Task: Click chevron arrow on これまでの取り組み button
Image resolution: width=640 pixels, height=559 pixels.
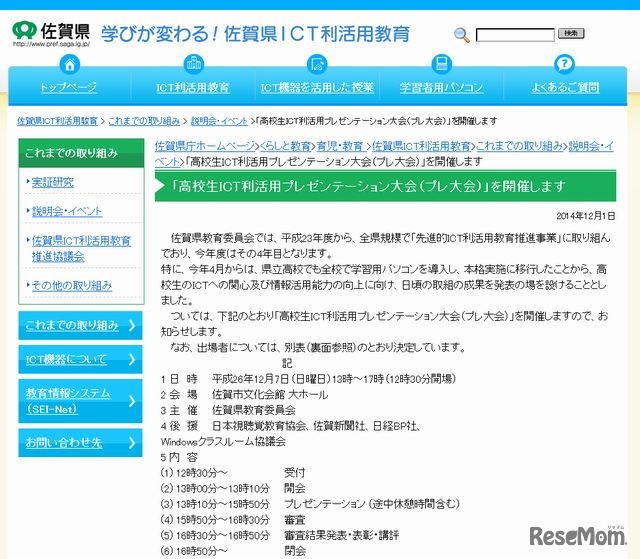Action: 132,325
